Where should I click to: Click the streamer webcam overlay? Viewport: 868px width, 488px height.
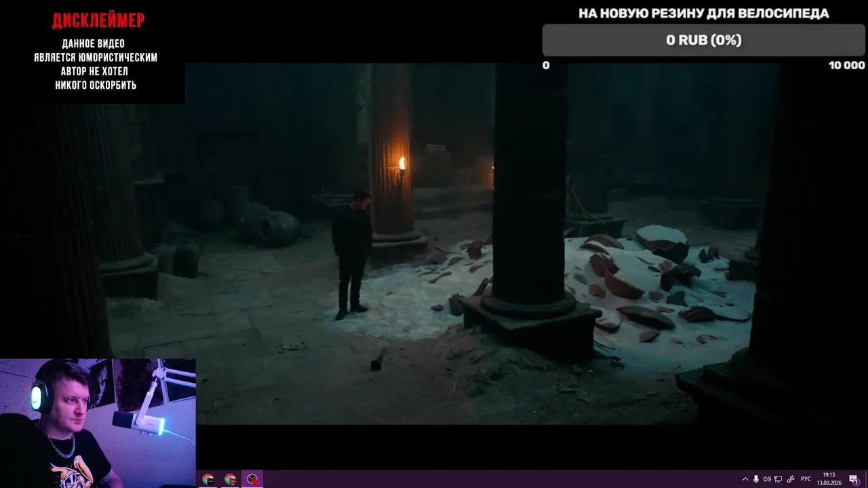tap(98, 423)
